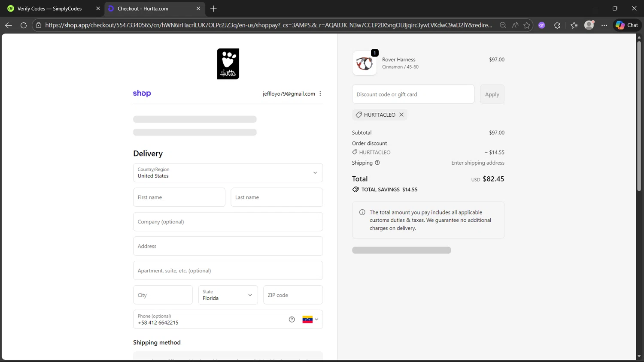This screenshot has width=644, height=362.
Task: Click the browser back arrow
Action: (9, 25)
